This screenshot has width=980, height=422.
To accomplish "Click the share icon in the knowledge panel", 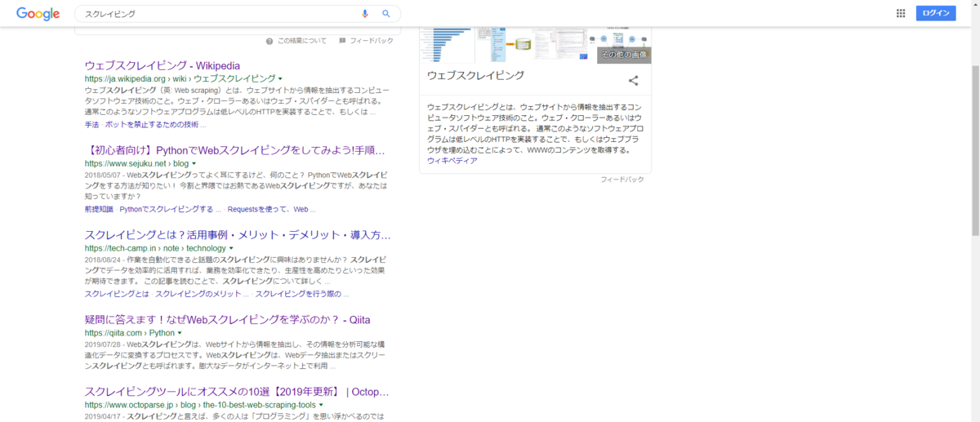I will point(633,80).
